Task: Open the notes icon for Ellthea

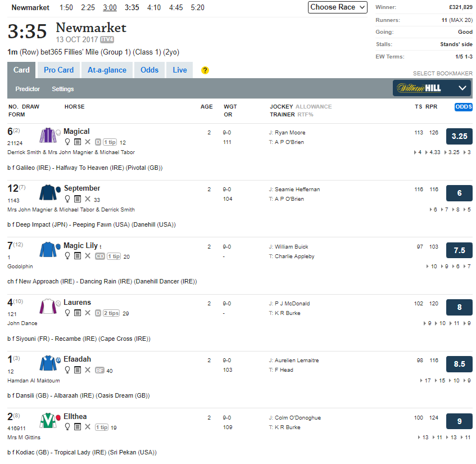Action: click(x=78, y=427)
